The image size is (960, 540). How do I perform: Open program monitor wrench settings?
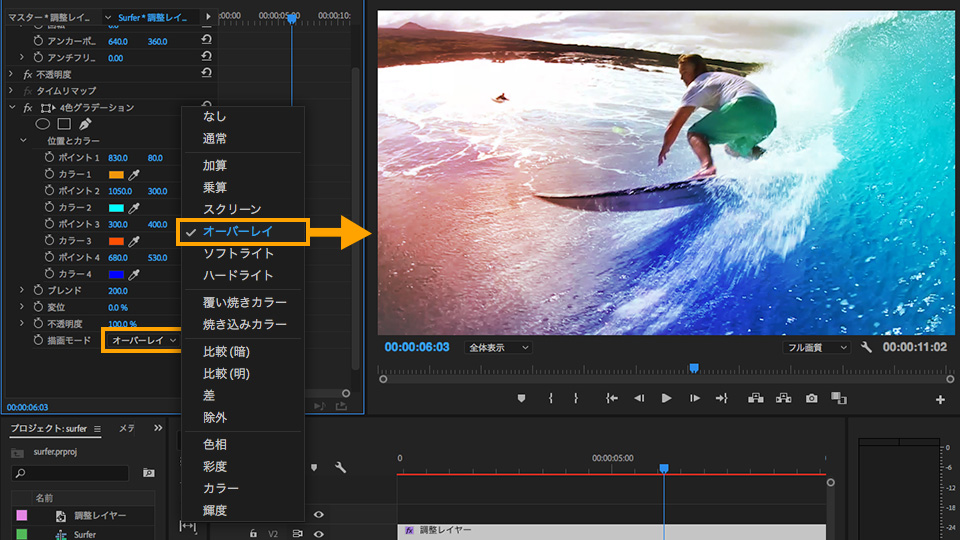[866, 347]
